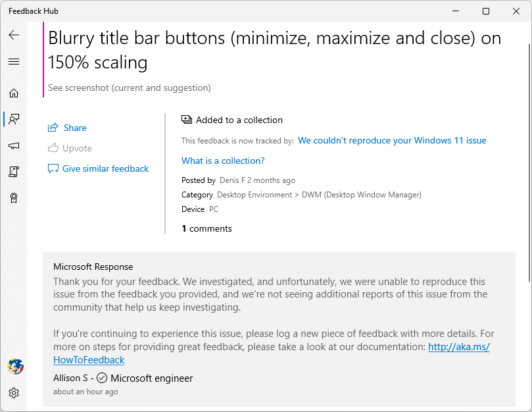Open the user profile avatar
532x412 pixels.
coord(15,367)
